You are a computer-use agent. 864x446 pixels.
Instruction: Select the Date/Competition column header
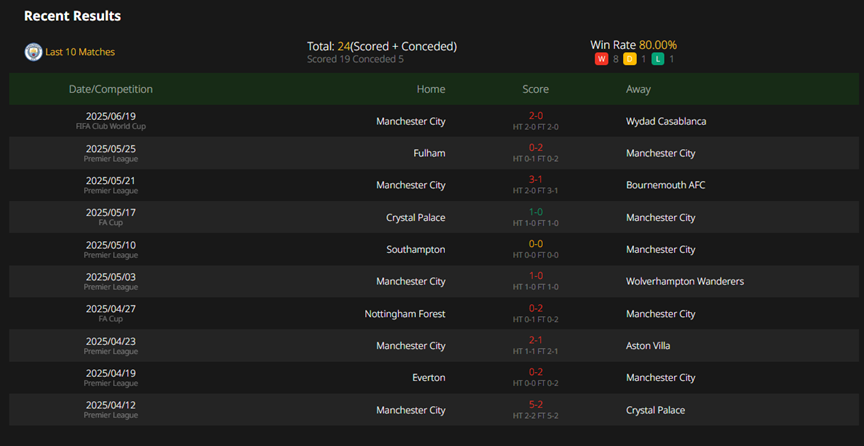pos(111,89)
